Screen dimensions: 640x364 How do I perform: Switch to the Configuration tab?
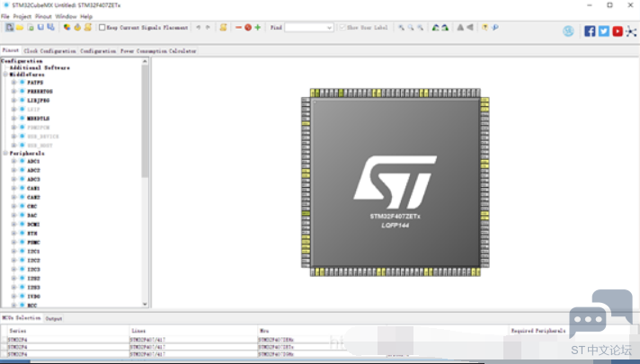[x=98, y=51]
